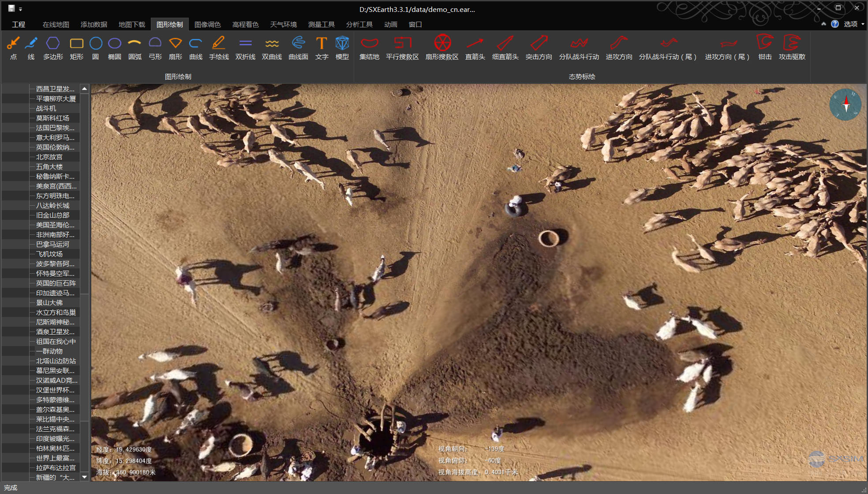Choose 八达岭长城 from the list
The image size is (868, 494).
coord(52,206)
